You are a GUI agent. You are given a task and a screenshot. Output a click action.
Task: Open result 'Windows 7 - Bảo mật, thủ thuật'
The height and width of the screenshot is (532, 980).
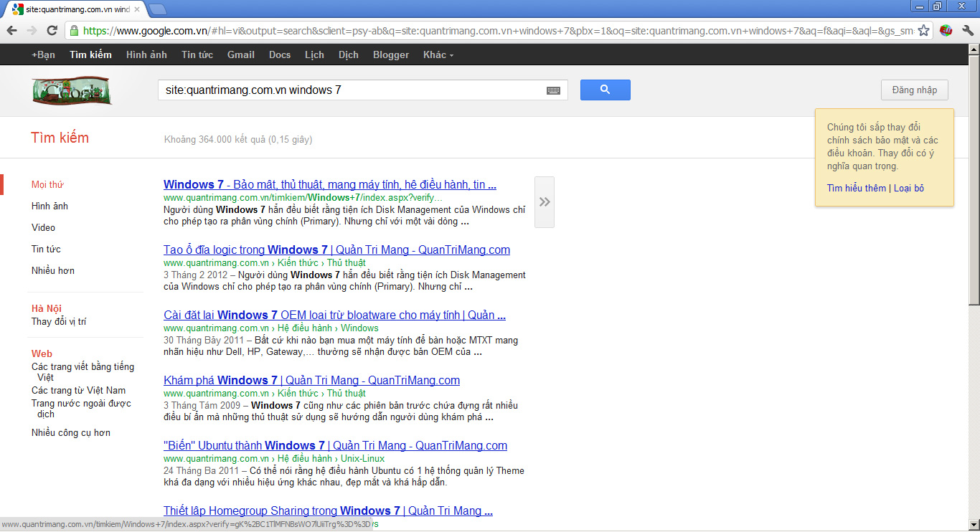click(330, 184)
